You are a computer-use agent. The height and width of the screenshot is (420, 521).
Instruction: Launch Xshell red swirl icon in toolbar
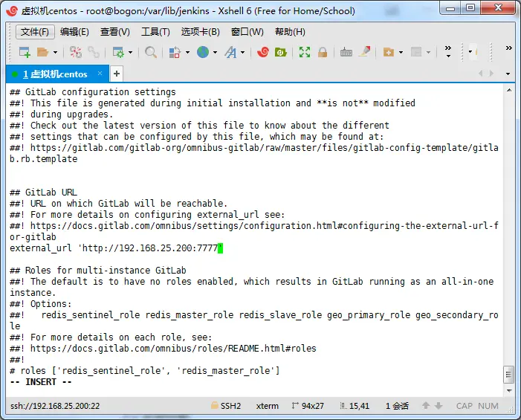(263, 52)
